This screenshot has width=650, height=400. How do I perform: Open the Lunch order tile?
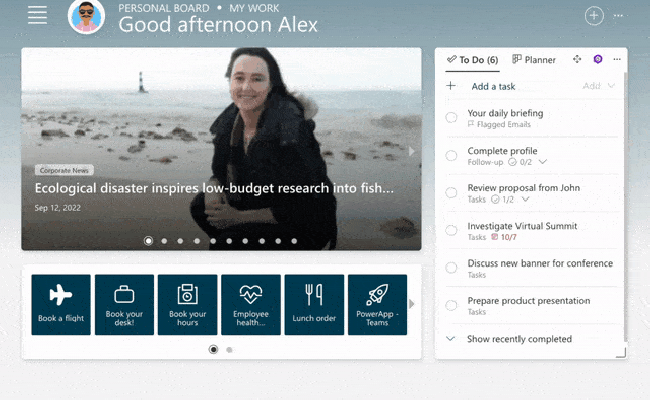click(314, 305)
